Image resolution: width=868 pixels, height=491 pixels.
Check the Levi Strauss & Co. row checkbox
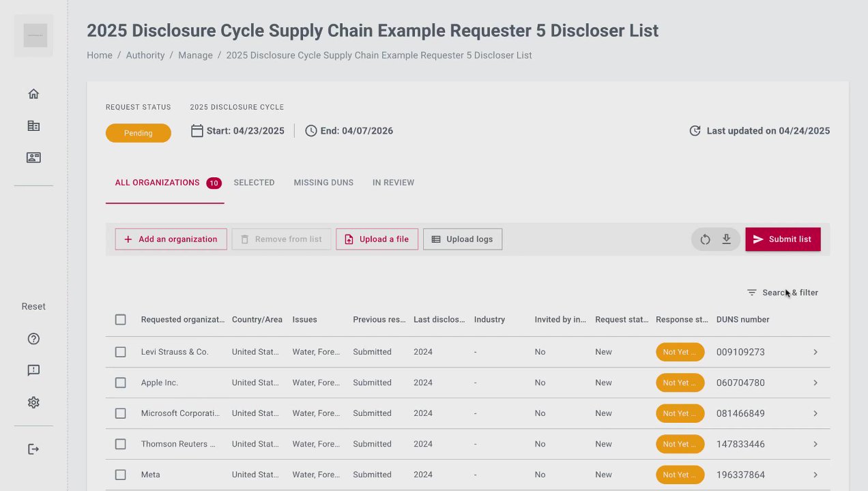121,352
